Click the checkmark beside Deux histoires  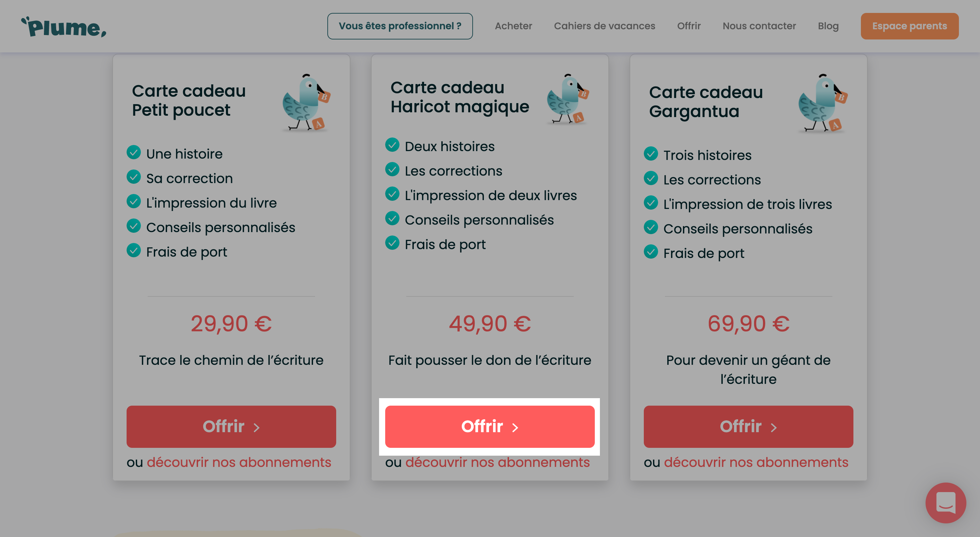392,145
